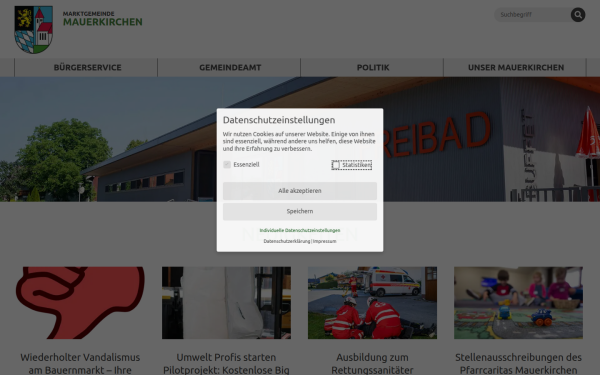Open the Gemeindeamt menu

(230, 67)
